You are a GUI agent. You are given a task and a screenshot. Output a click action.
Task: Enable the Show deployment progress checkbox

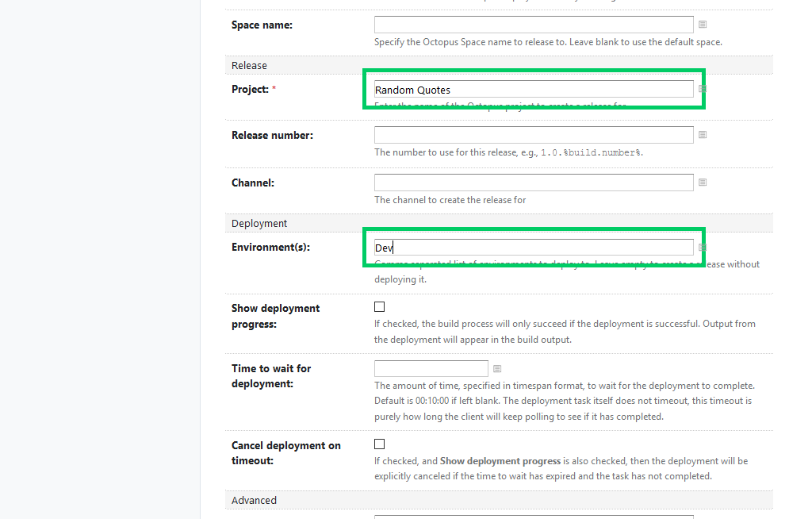(x=380, y=307)
